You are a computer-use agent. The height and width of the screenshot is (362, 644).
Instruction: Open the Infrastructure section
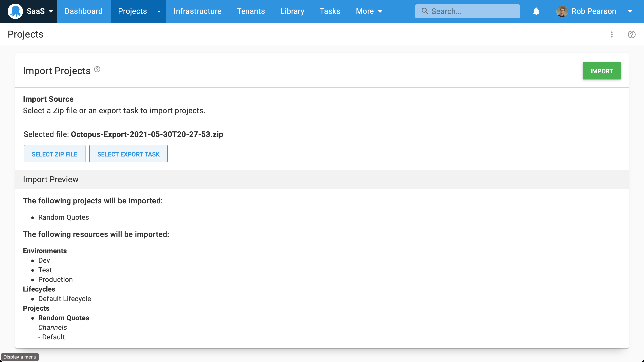point(197,11)
